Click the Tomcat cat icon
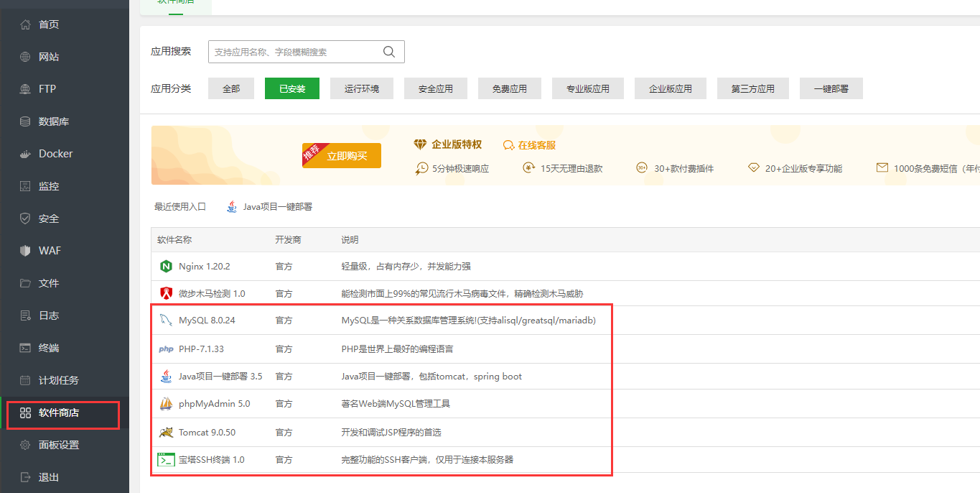Screen dimensions: 980x493 pos(166,433)
